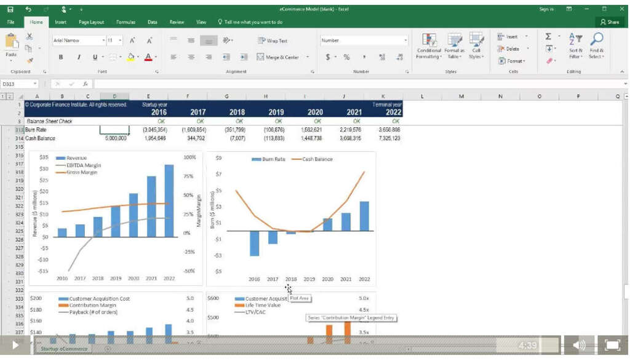The image size is (630, 364).
Task: Click the Cut scissors icon
Action: [29, 38]
